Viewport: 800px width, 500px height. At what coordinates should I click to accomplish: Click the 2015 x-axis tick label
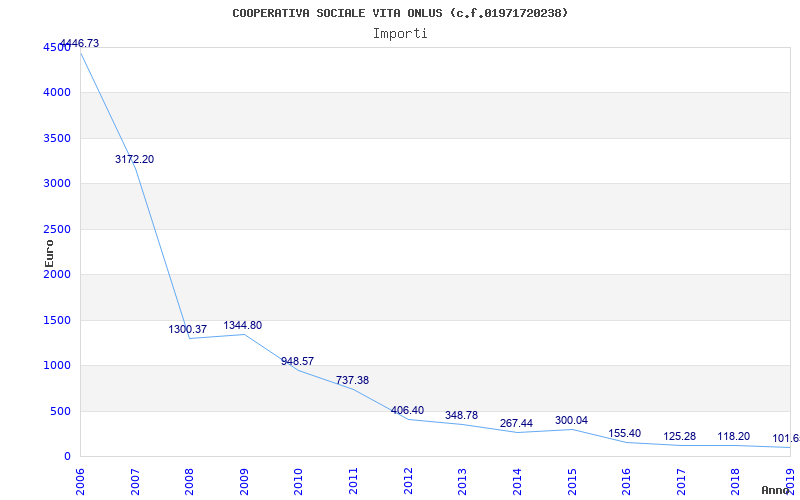572,479
